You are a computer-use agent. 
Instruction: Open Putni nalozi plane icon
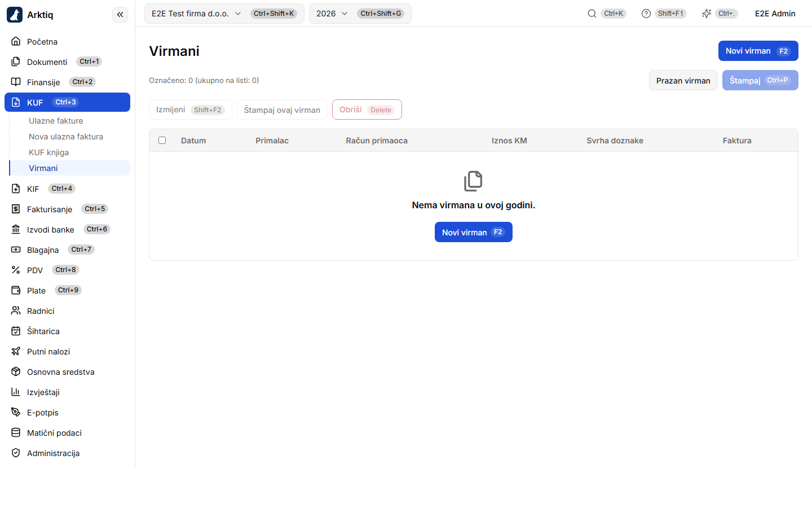16,351
